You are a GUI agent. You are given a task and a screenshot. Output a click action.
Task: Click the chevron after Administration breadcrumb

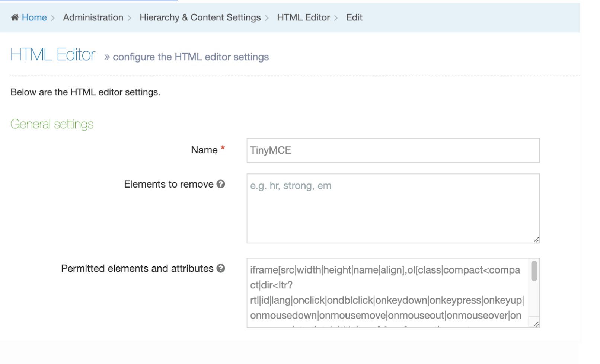click(x=130, y=18)
